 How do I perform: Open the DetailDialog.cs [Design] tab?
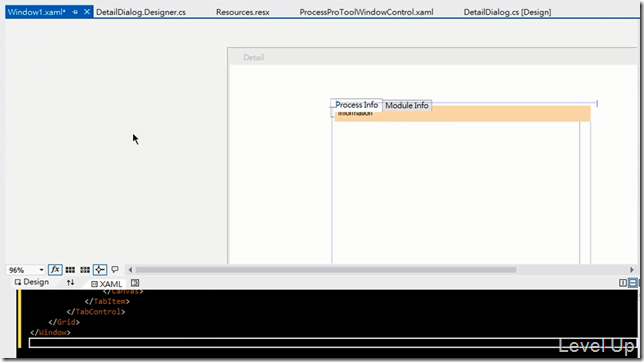click(508, 12)
